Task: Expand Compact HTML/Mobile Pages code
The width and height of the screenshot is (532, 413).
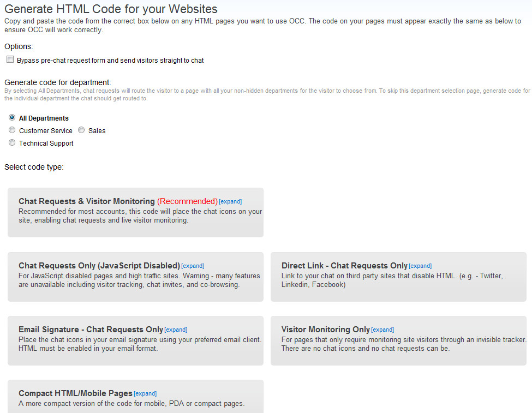Action: pyautogui.click(x=145, y=394)
